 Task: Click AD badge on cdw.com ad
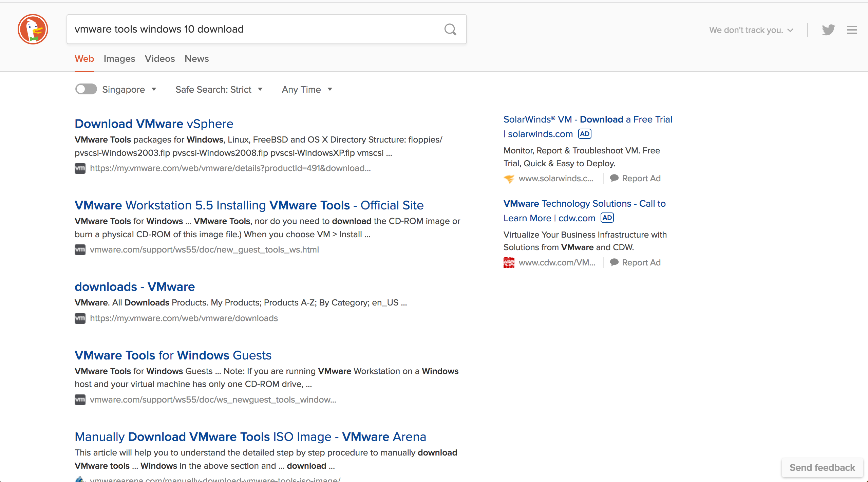pyautogui.click(x=607, y=218)
